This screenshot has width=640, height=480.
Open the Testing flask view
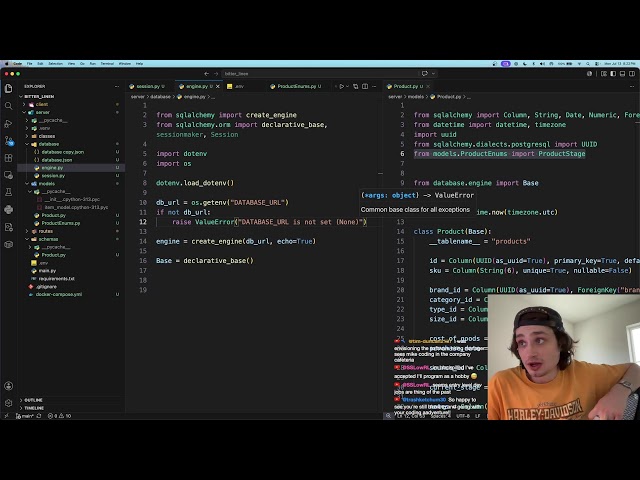(x=9, y=192)
